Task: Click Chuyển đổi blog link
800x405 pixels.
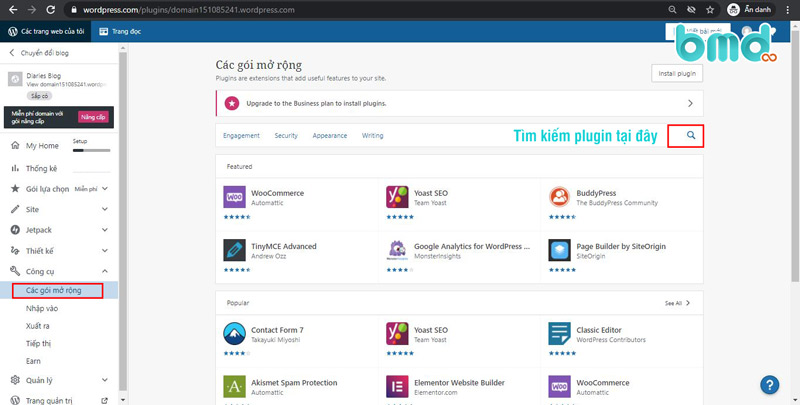Action: tap(39, 53)
